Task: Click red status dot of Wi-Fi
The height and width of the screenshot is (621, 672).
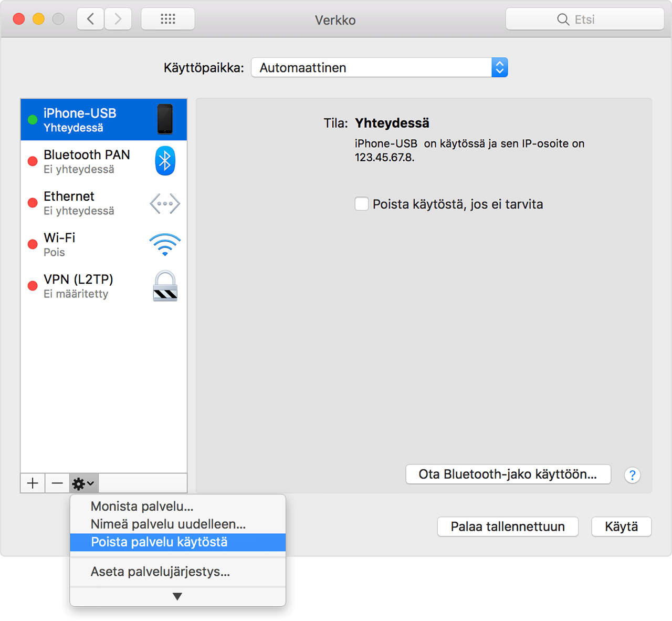Action: 33,244
